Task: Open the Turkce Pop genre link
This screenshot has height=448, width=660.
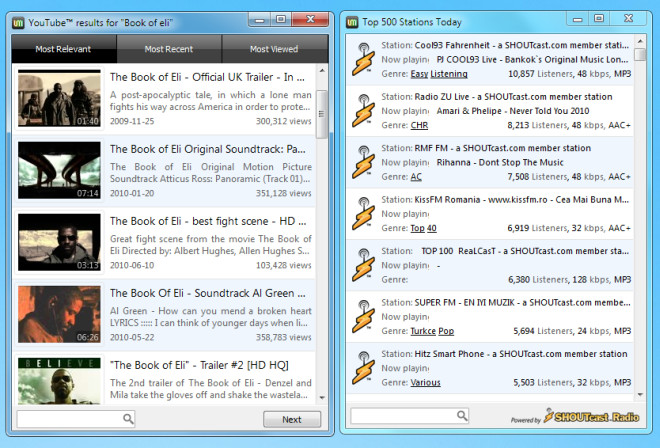Action: point(432,331)
